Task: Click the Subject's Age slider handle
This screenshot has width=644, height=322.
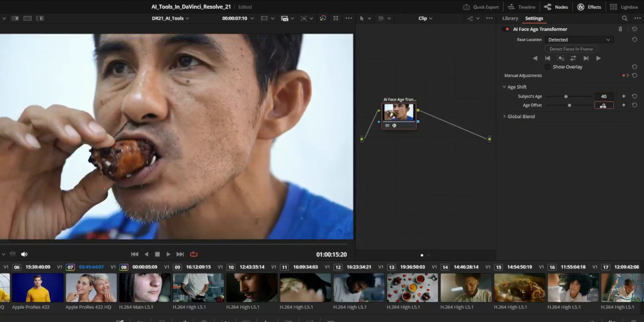Action: click(566, 97)
